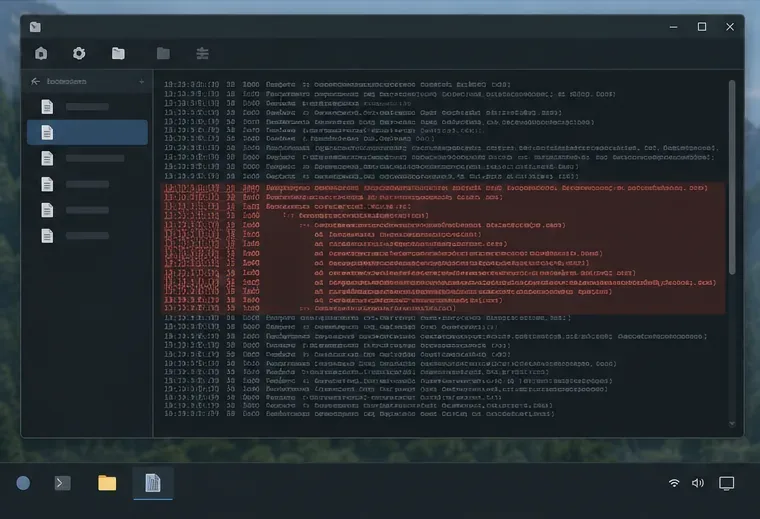Click the display icon in the system tray
Screen dimensions: 760x519
tap(727, 483)
